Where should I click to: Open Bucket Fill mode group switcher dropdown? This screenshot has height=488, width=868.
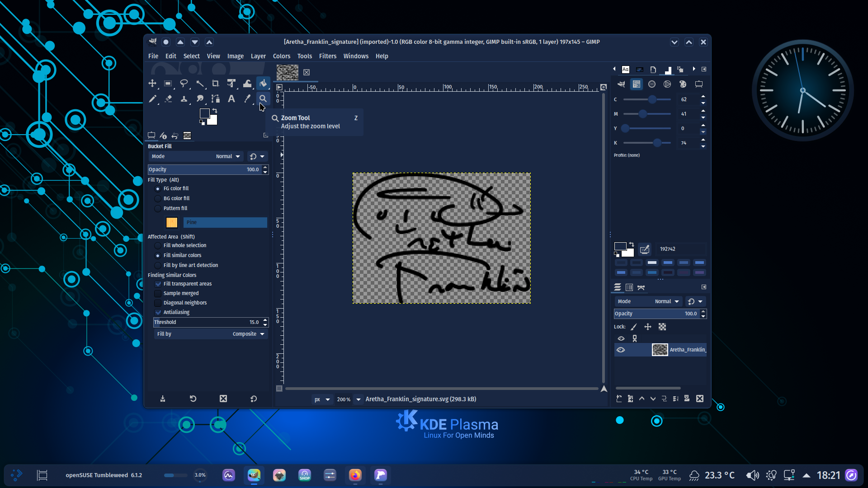(257, 156)
